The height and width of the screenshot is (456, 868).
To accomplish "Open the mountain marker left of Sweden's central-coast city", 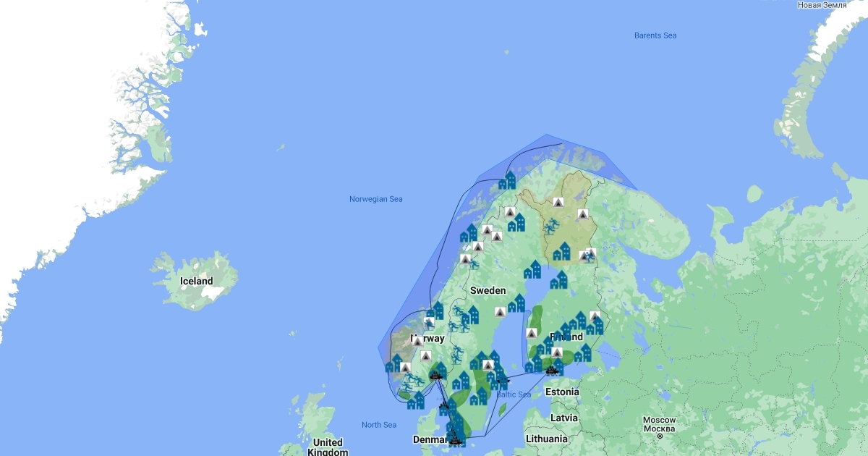I will pyautogui.click(x=500, y=312).
